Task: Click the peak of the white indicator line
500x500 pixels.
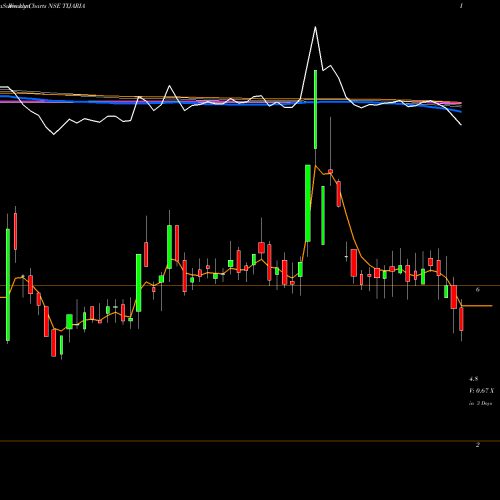Action: pos(315,27)
